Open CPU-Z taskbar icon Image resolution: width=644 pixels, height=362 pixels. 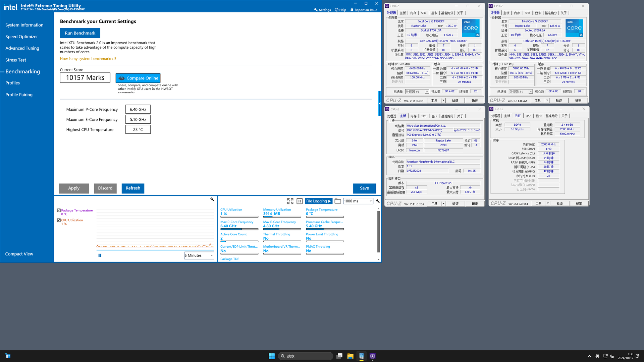[x=372, y=356]
